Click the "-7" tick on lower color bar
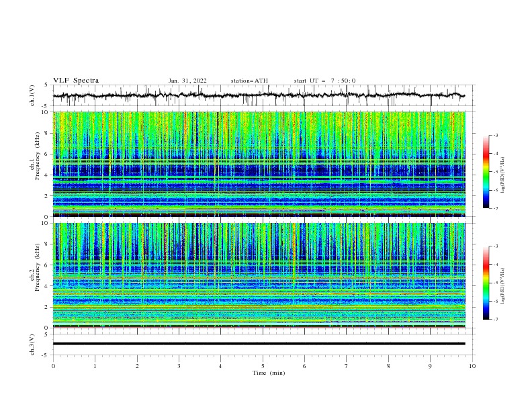The width and height of the screenshot is (532, 411). [x=496, y=320]
